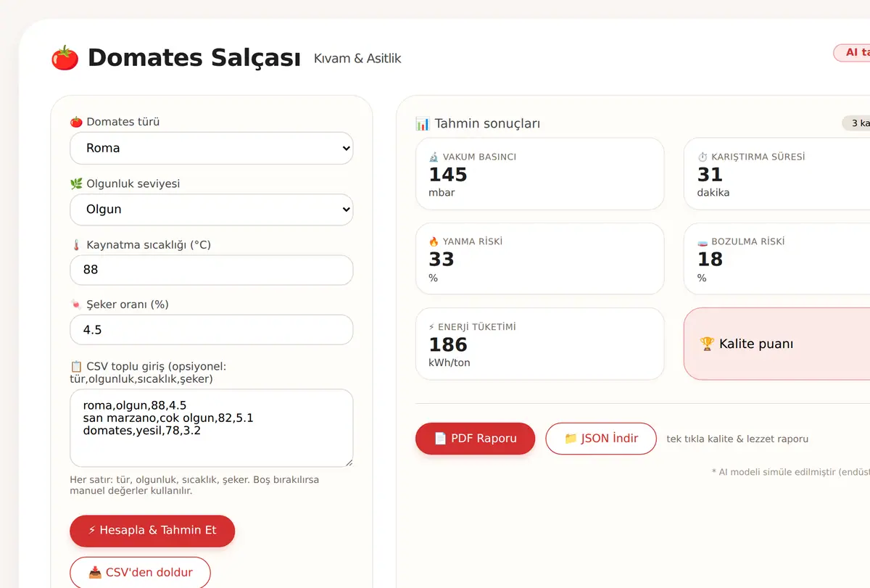Click the 18 percent Bozulma Riski value

(x=710, y=260)
